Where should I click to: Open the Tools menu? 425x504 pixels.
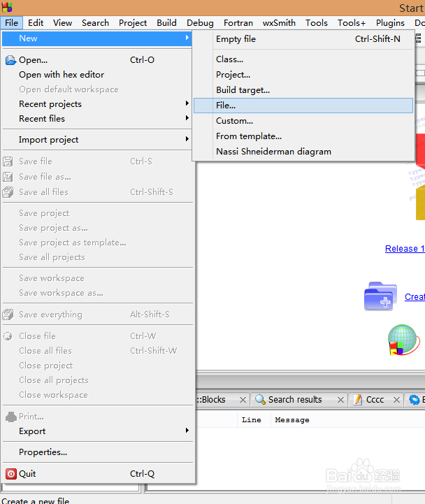point(317,23)
